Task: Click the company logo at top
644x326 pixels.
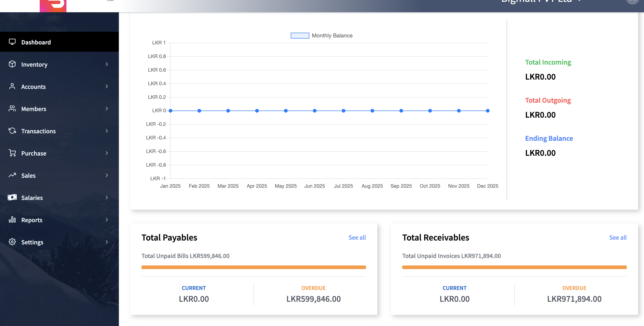Action: point(53,5)
